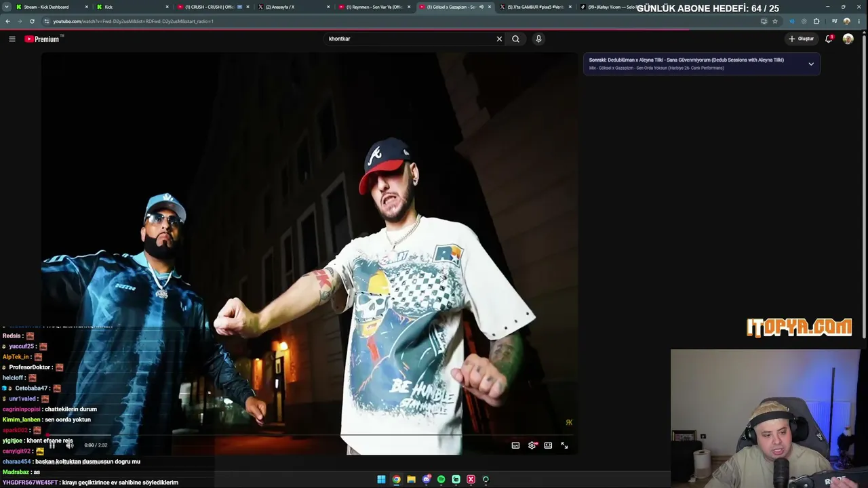Image resolution: width=868 pixels, height=488 pixels.
Task: Switch to the 'Kick' browser tab
Action: click(132, 7)
